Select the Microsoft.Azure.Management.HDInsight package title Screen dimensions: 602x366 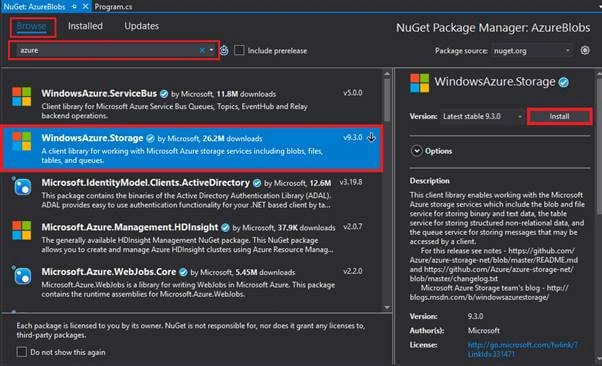(x=130, y=227)
